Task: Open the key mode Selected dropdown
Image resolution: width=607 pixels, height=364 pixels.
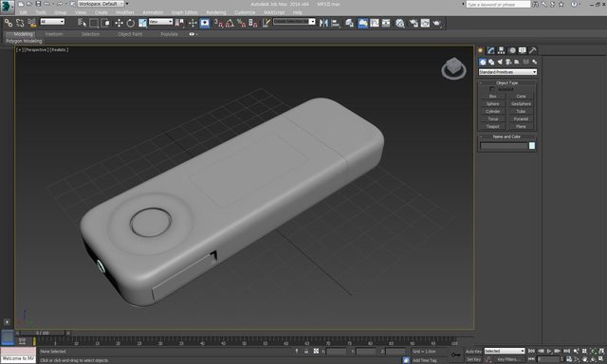Action: pos(505,351)
